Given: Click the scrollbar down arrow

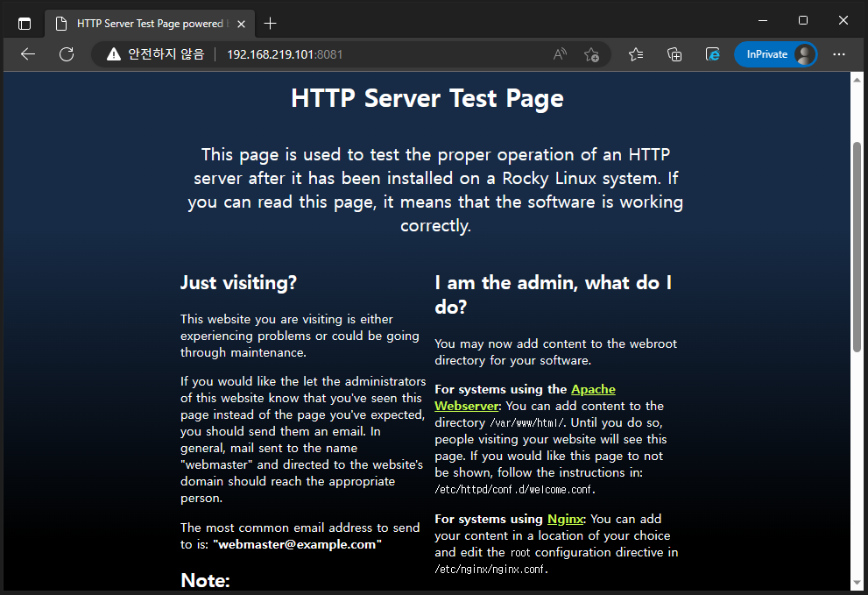Looking at the screenshot, I should click(857, 583).
